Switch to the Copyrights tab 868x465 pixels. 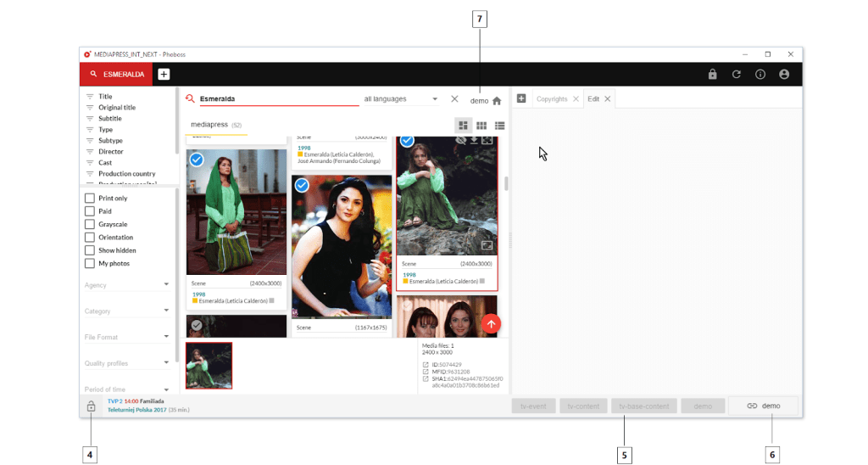(551, 99)
